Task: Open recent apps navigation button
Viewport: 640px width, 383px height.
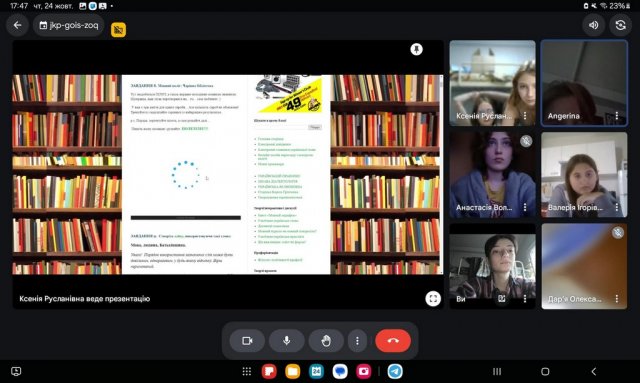Action: (x=497, y=371)
